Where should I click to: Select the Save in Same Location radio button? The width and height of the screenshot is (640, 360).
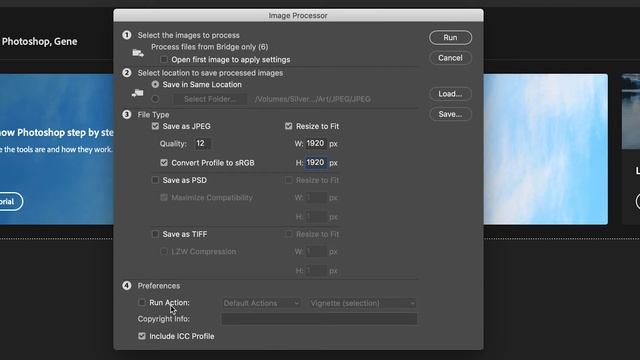(x=155, y=84)
